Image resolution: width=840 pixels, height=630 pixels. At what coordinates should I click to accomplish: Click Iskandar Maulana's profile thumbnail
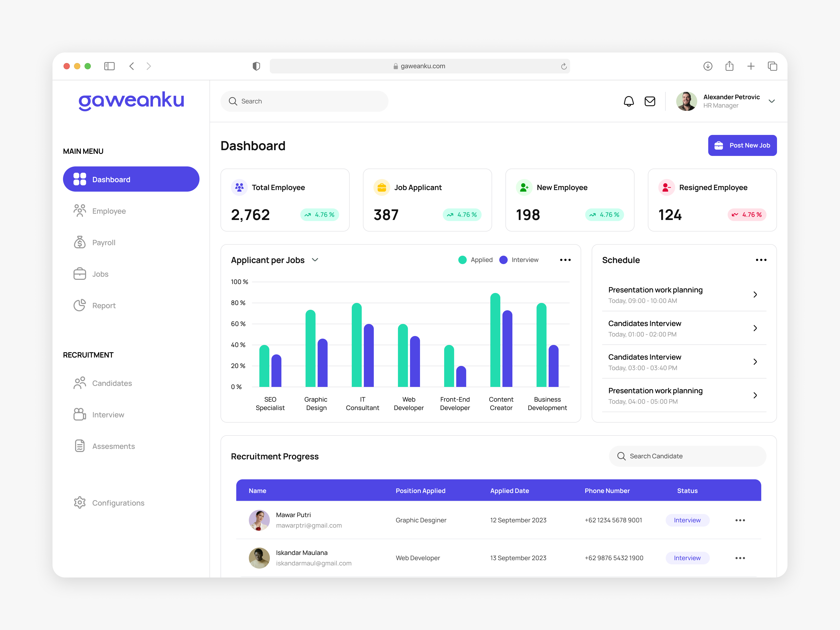[259, 558]
